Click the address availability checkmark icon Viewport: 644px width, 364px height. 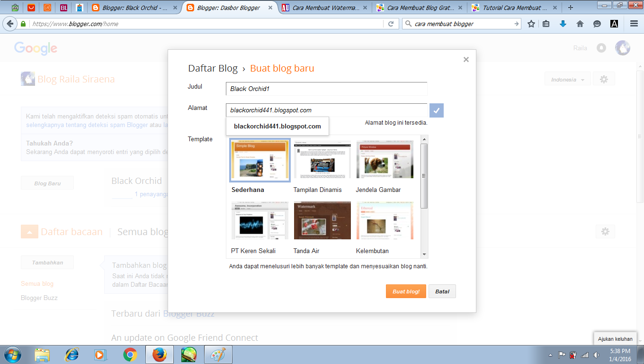(x=437, y=110)
